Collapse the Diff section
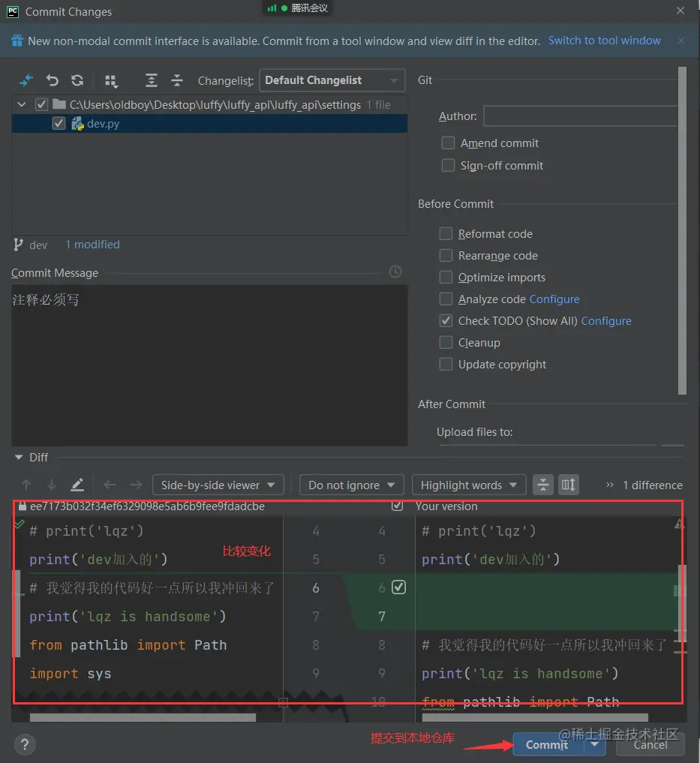The height and width of the screenshot is (763, 700). coord(19,458)
